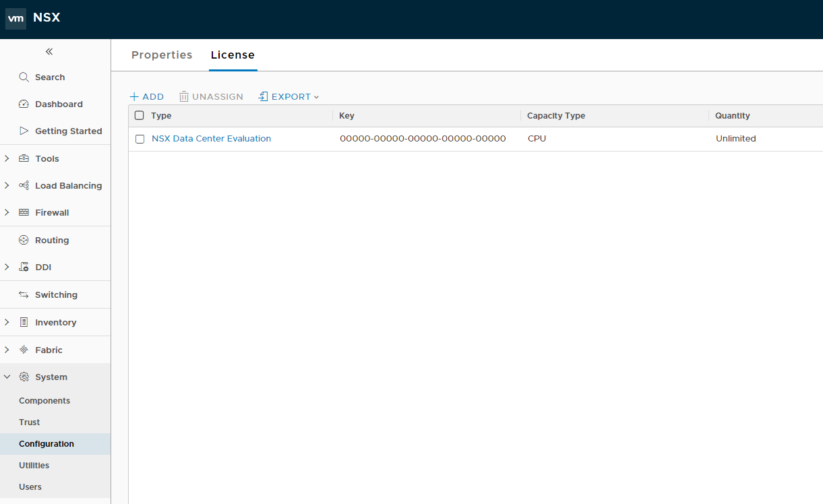Image resolution: width=823 pixels, height=504 pixels.
Task: Click the Switching arrows icon
Action: 24,295
